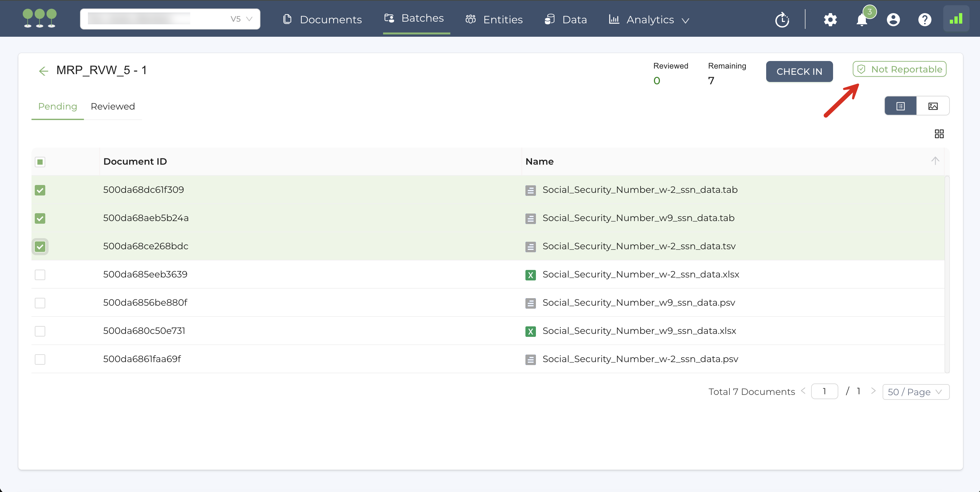Open the help question mark icon
The width and height of the screenshot is (980, 492).
click(924, 19)
